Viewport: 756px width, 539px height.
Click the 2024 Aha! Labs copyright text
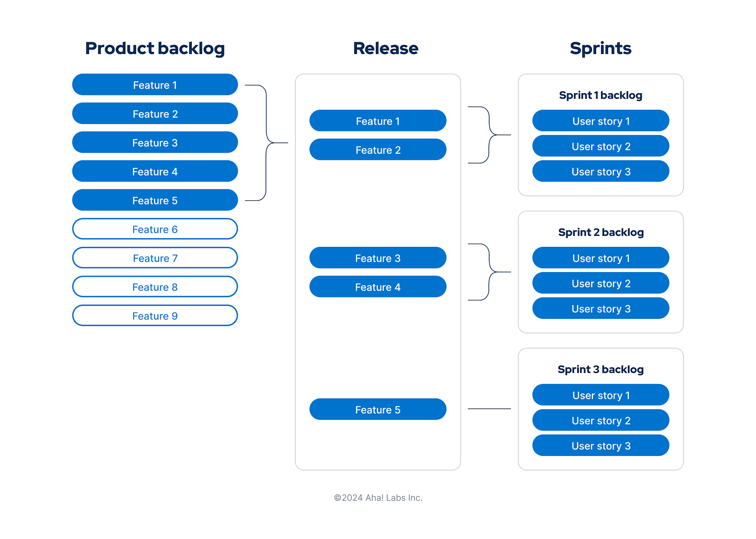tap(378, 497)
